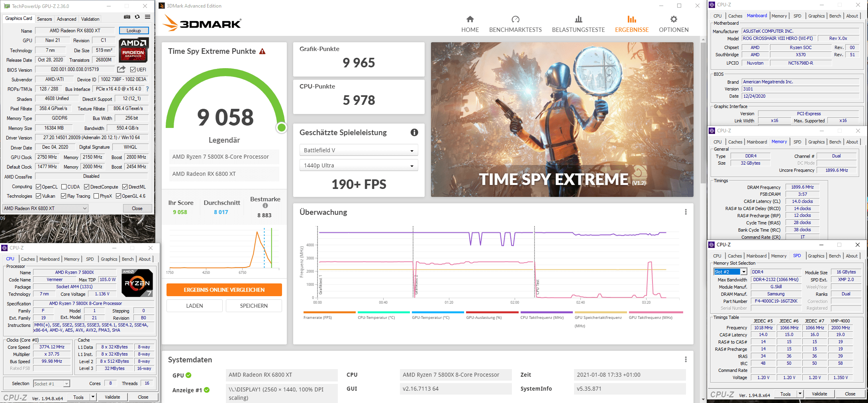This screenshot has width=868, height=403.
Task: Click the green knob on the score gauge
Action: (282, 128)
